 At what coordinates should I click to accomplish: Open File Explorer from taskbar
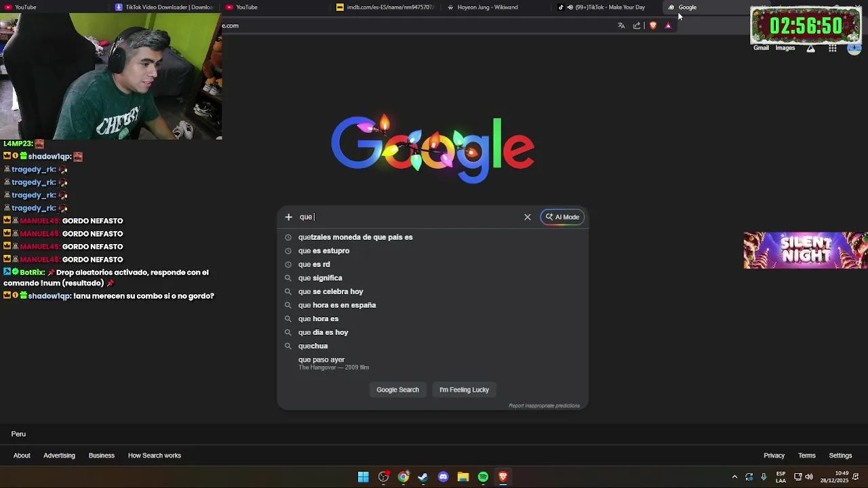coord(463,477)
